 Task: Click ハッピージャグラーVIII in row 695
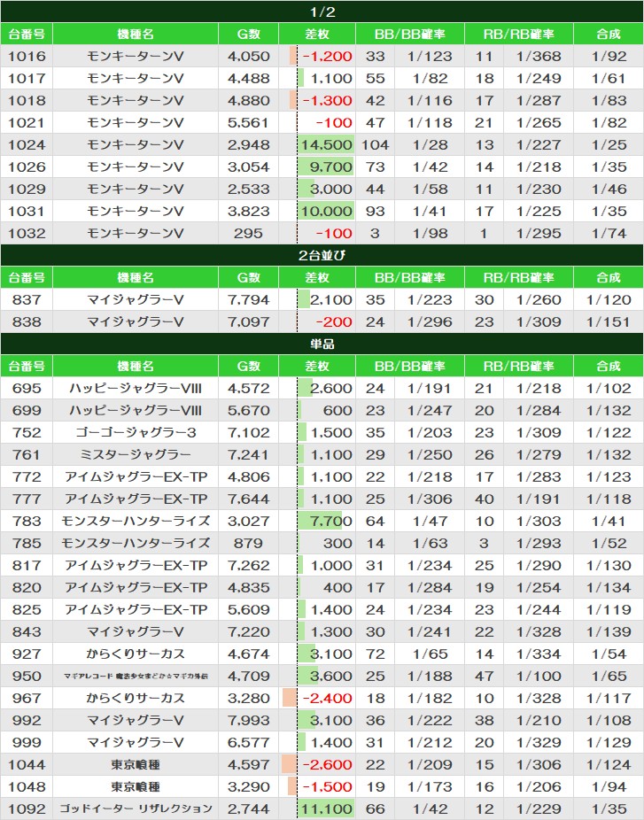coord(136,388)
